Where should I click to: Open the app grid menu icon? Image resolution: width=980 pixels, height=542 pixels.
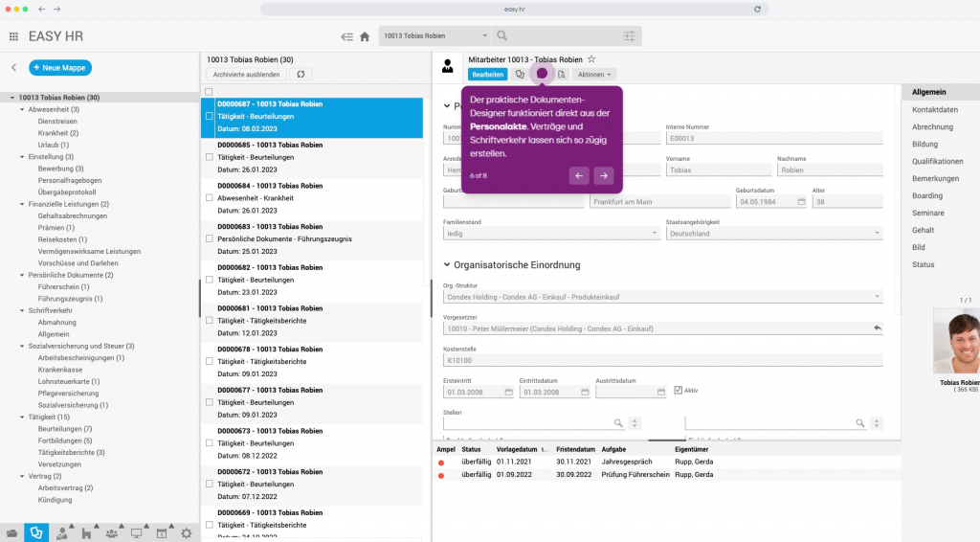[x=13, y=36]
